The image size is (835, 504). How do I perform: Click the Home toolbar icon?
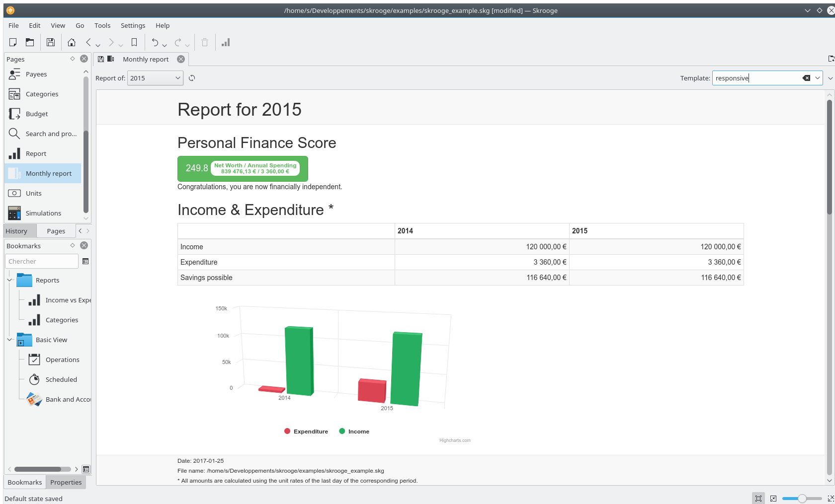tap(72, 43)
